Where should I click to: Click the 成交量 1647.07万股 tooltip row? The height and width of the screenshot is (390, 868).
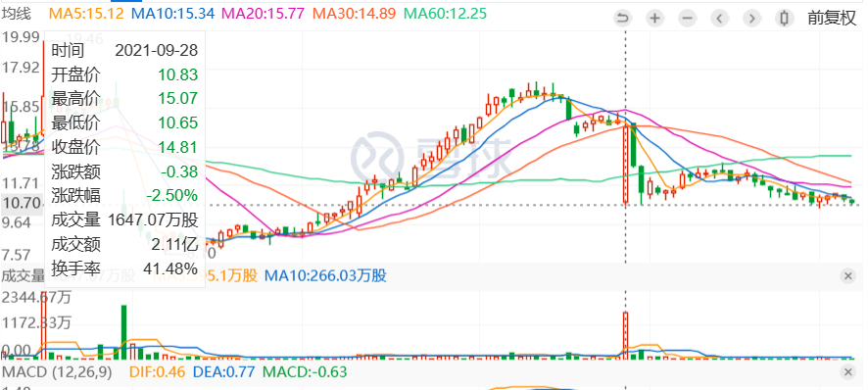pyautogui.click(x=124, y=219)
